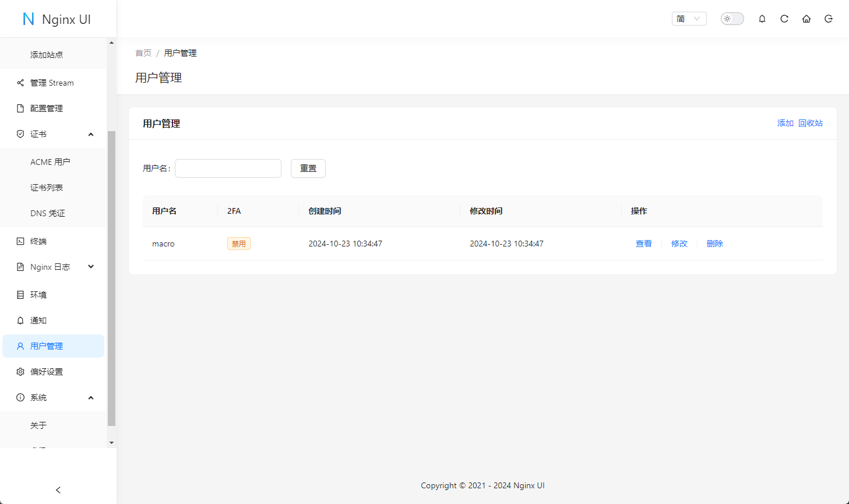
Task: Collapse the 证书 certificate submenu
Action: (x=90, y=134)
